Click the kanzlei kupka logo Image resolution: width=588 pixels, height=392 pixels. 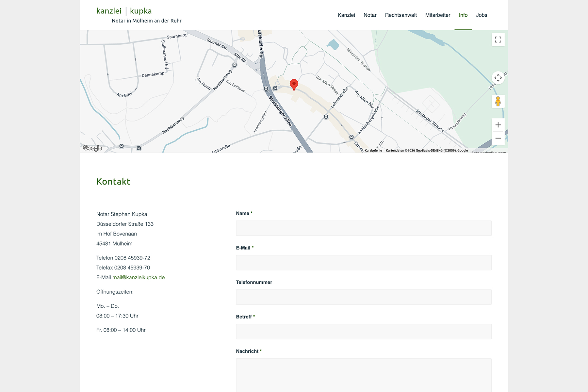(x=124, y=11)
